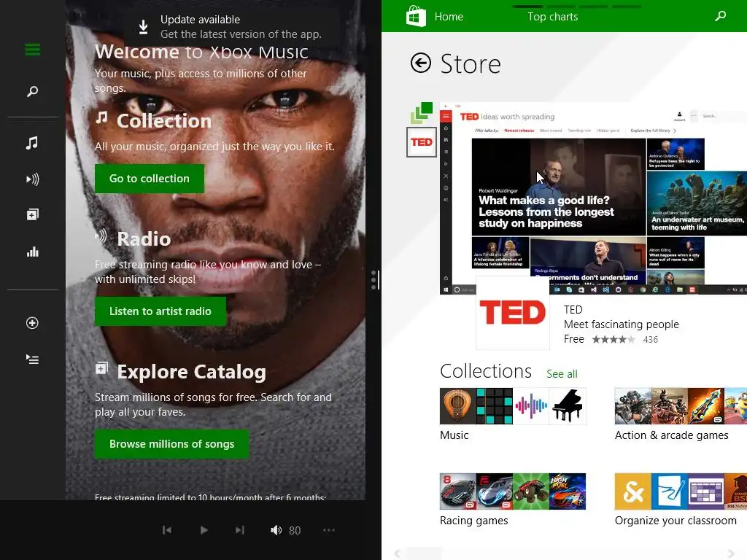Open Now Playing bars icon in sidebar
The width and height of the screenshot is (747, 560).
point(32,252)
